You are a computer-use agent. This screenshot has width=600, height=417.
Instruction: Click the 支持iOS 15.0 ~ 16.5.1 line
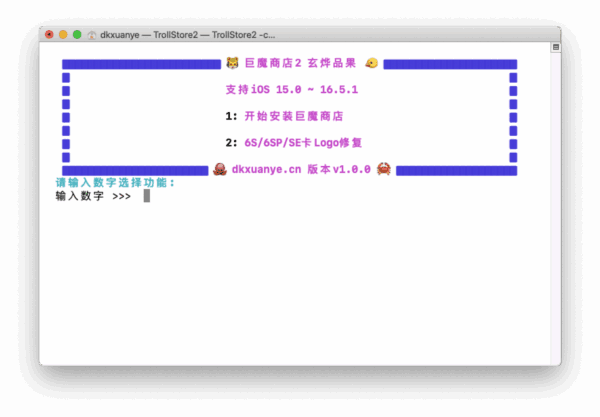pyautogui.click(x=292, y=89)
